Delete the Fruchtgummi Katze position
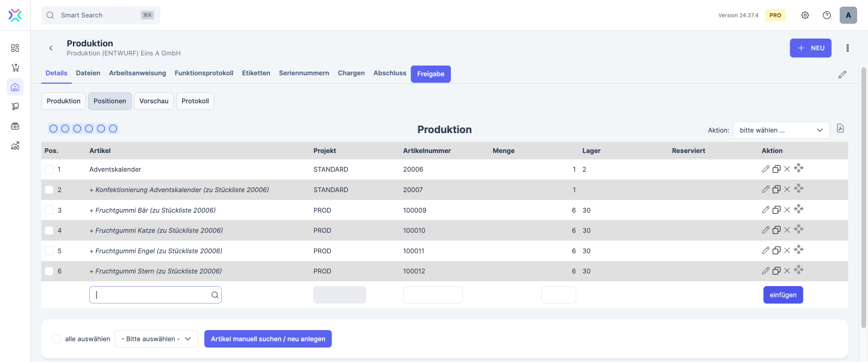 coord(787,230)
